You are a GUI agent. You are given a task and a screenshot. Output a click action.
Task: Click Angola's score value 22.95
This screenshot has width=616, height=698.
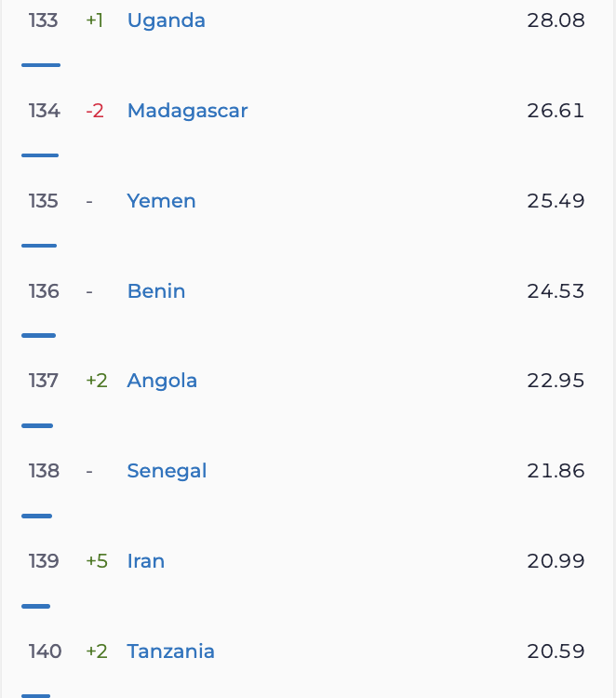coord(556,381)
